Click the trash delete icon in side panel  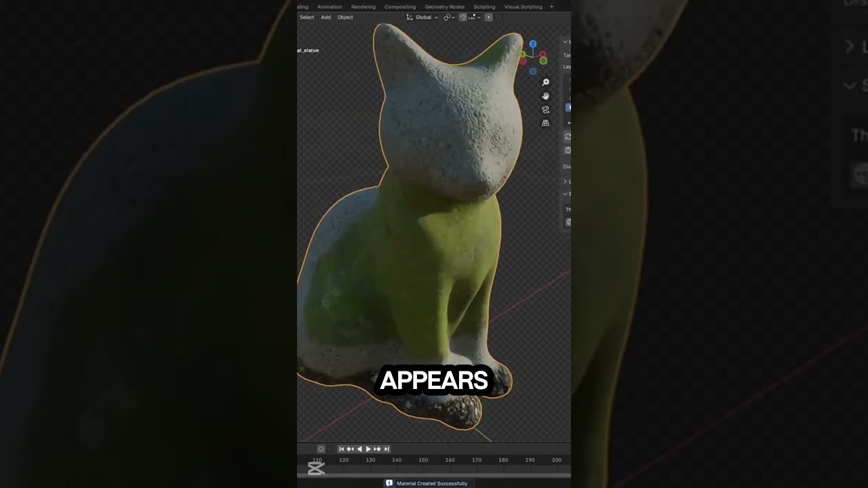[x=568, y=150]
